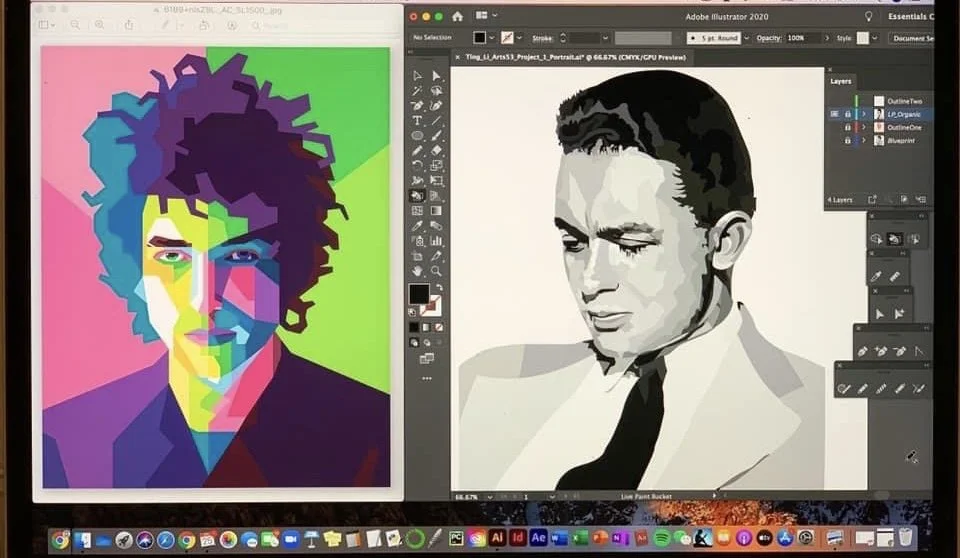960x558 pixels.
Task: Select the Zoom magnifier tool in Illustrator's toolbox
Action: coord(436,270)
